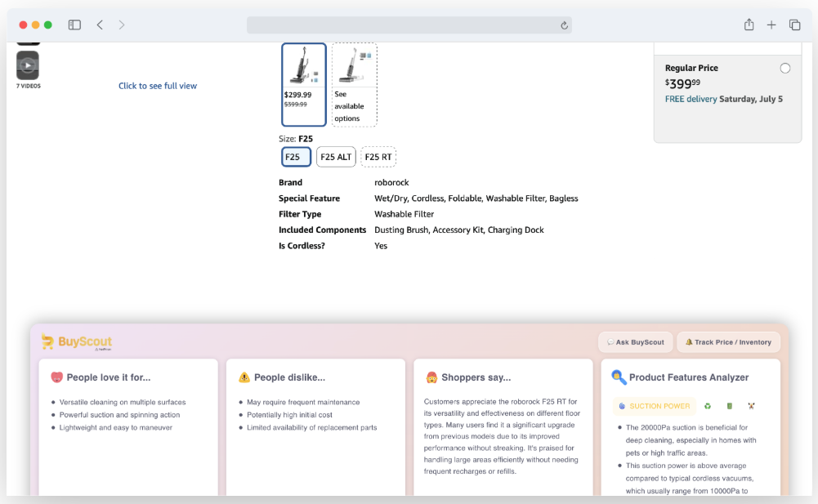Select size F25 ALT
Viewport: 818px width, 504px height.
pyautogui.click(x=336, y=157)
